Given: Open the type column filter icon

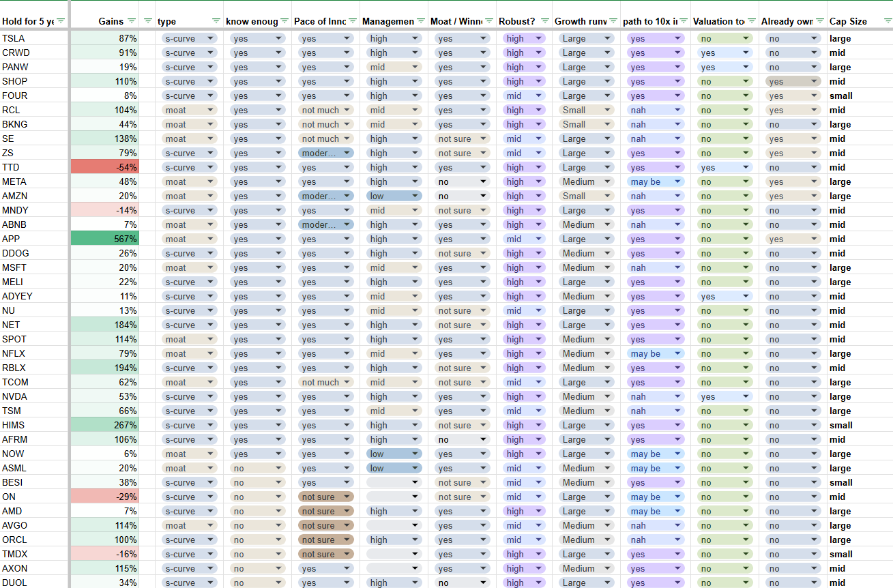Looking at the screenshot, I should 216,21.
